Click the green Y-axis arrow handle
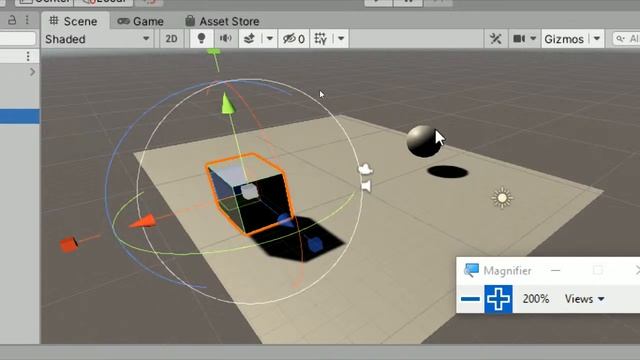The width and height of the screenshot is (640, 360). click(227, 104)
